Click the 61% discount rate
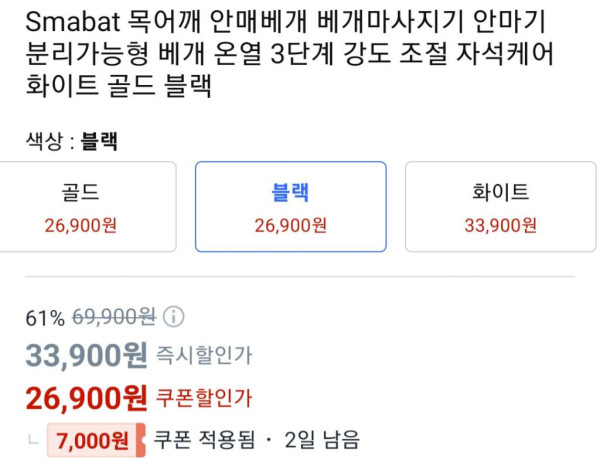 [x=45, y=318]
